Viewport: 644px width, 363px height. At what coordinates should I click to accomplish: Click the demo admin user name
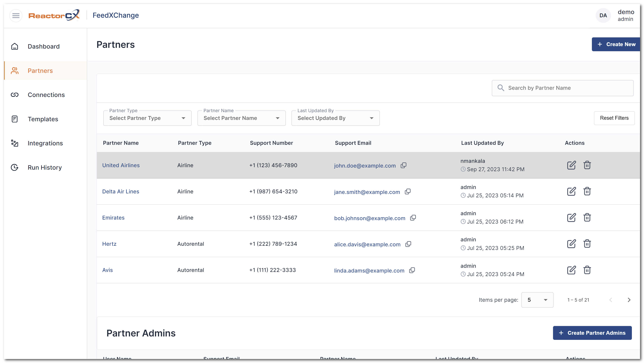(x=626, y=15)
